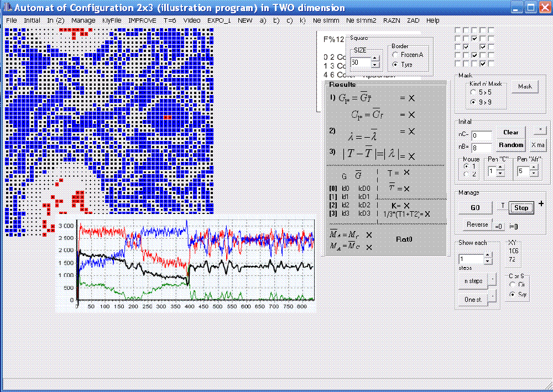Click the T button beside Stop

[503, 206]
